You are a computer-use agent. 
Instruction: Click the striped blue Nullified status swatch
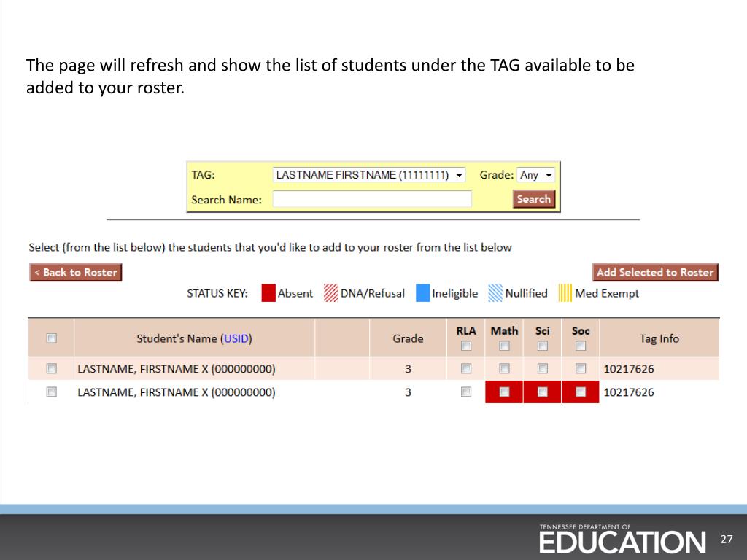pos(495,293)
